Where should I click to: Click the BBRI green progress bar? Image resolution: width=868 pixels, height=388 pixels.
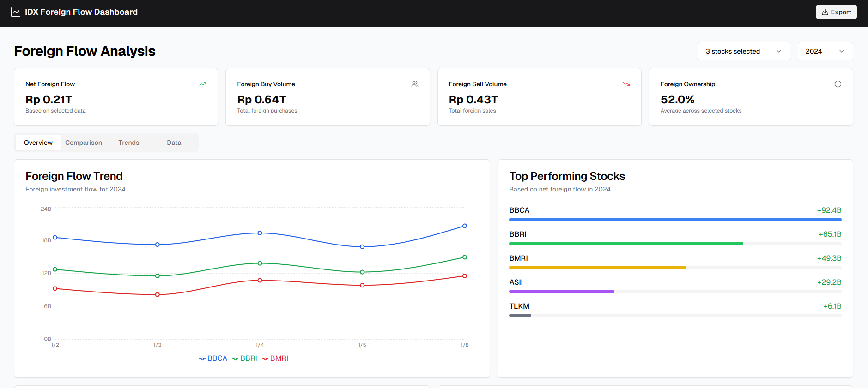[626, 244]
